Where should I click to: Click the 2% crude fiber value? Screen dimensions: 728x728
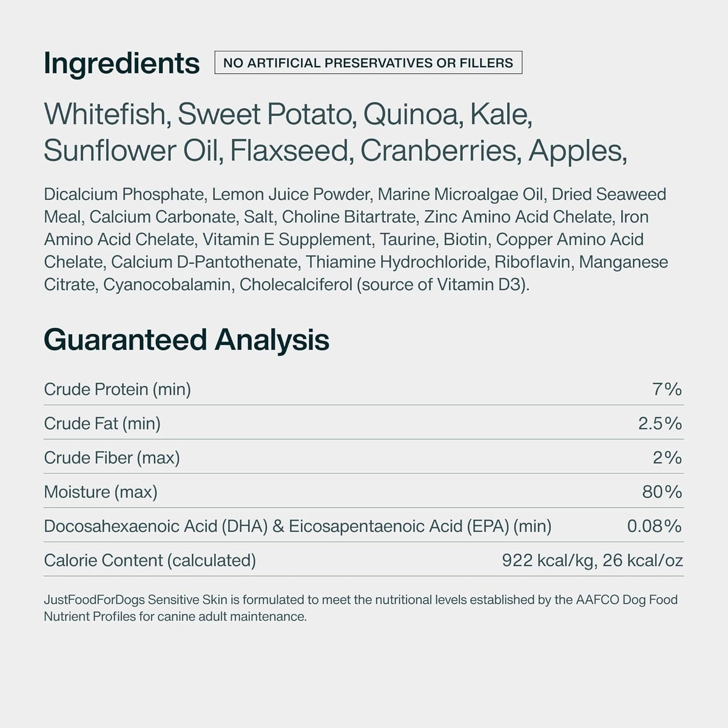[x=667, y=457]
